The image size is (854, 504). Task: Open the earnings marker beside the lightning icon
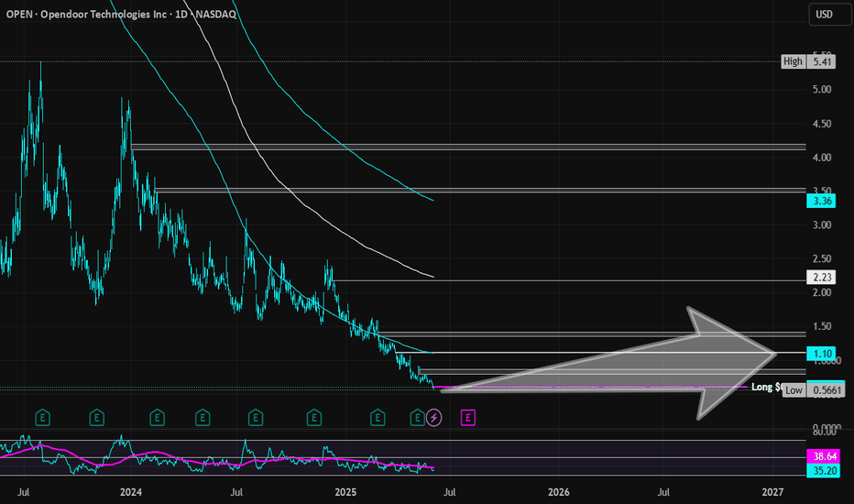tap(417, 418)
